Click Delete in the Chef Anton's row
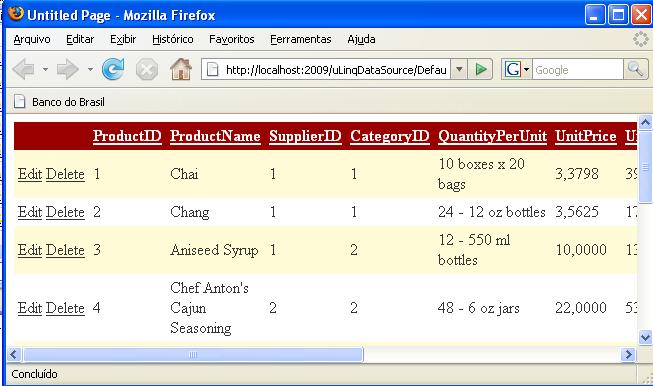The height and width of the screenshot is (386, 653). (65, 308)
